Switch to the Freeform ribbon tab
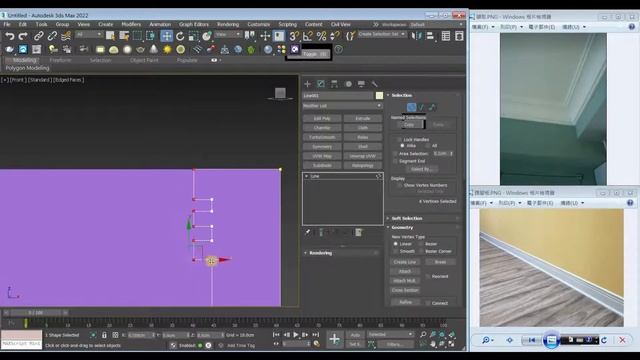The height and width of the screenshot is (360, 640). point(60,60)
